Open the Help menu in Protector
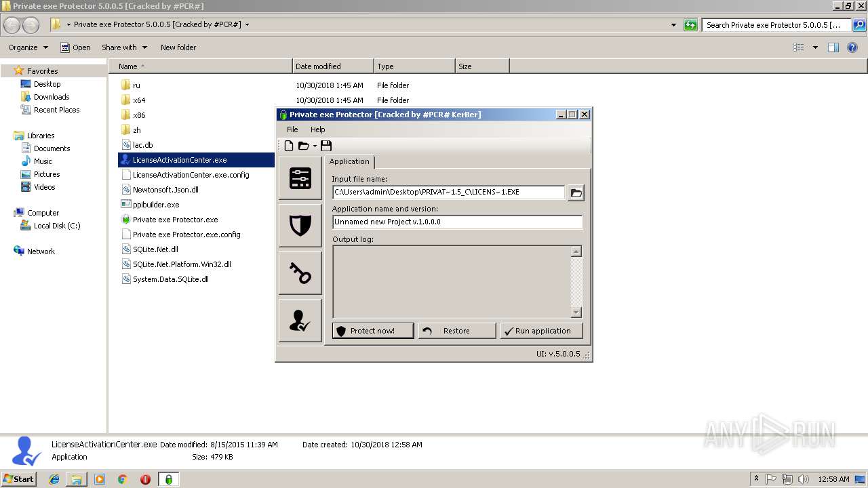The image size is (868, 488). coord(317,129)
